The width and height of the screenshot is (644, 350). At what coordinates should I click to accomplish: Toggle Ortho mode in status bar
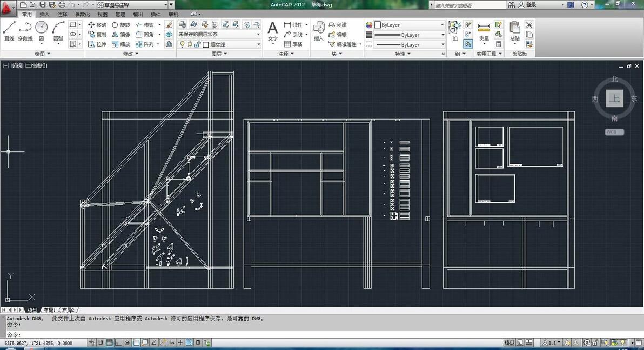[118, 342]
